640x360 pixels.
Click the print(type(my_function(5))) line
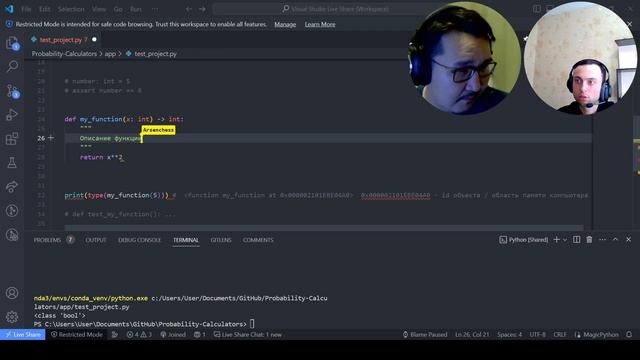point(117,196)
